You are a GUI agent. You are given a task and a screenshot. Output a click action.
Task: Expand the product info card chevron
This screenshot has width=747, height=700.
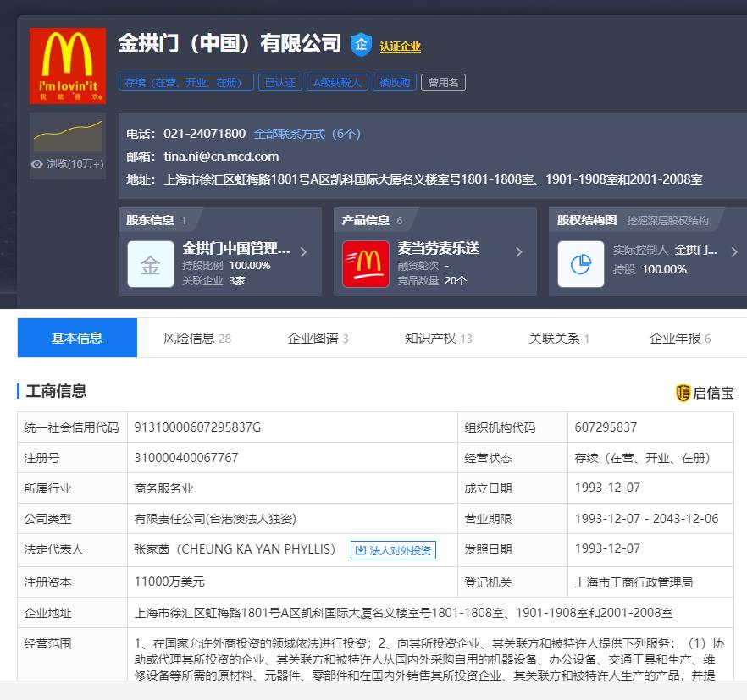519,251
